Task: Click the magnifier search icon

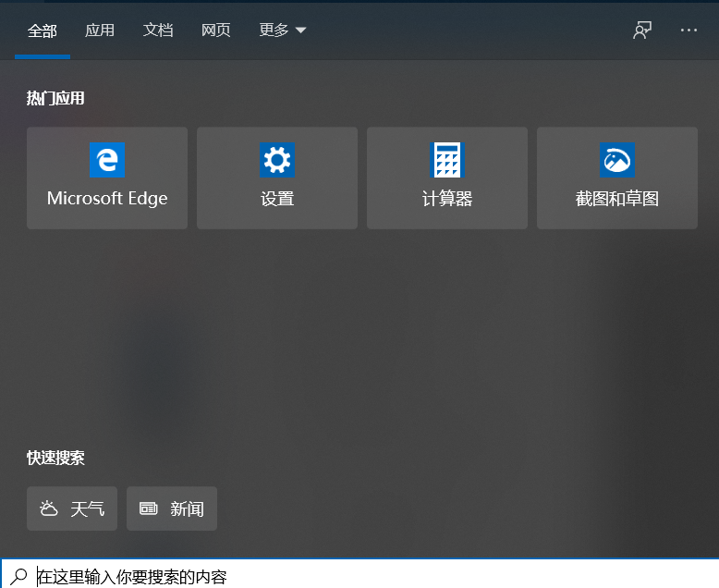Action: point(18,577)
